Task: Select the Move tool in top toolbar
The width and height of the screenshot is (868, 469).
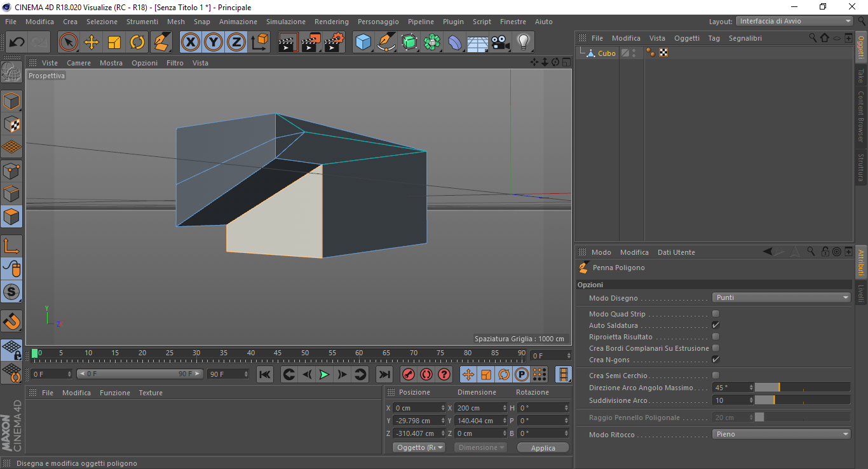Action: 92,43
